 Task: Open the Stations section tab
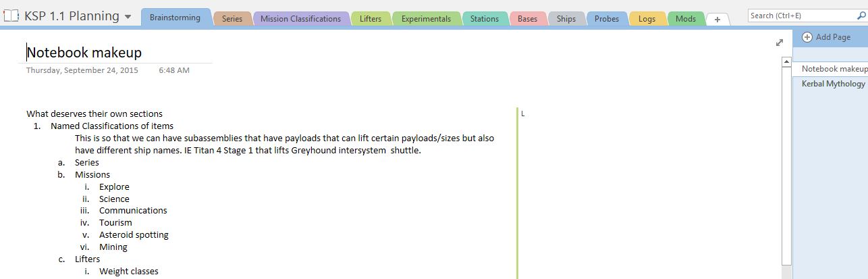pyautogui.click(x=484, y=19)
